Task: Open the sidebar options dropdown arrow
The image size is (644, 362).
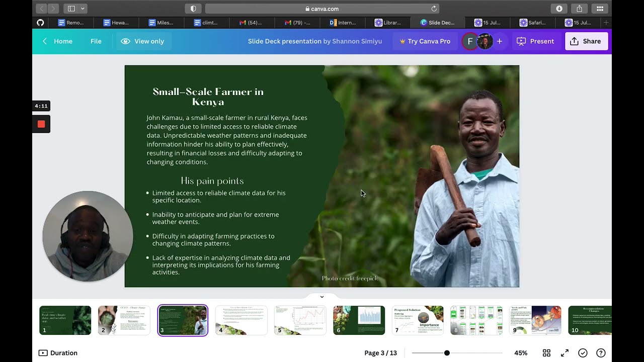Action: pos(83,9)
